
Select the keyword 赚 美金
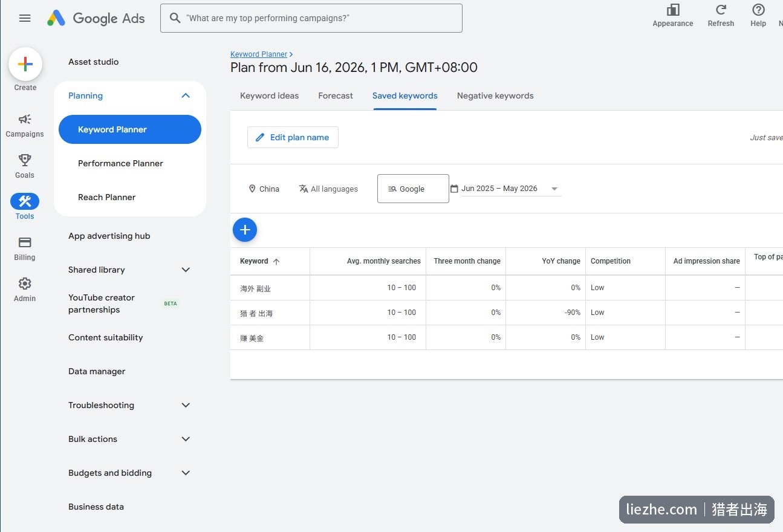[x=252, y=338]
